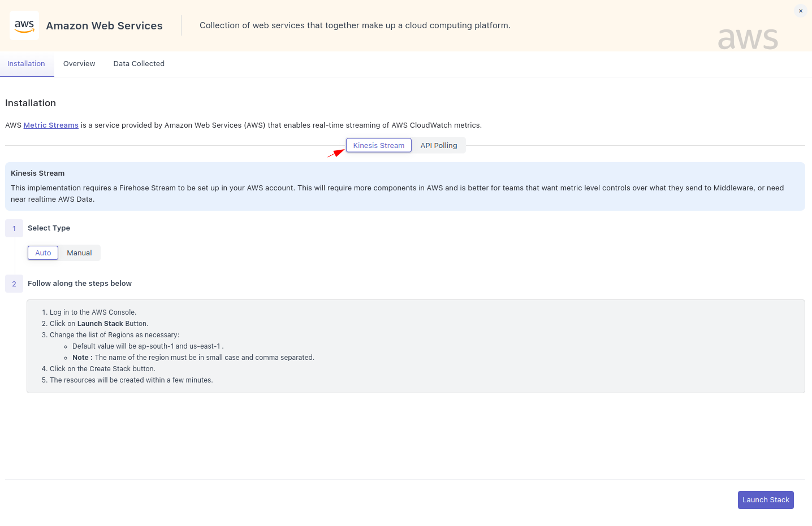Switch to the Installation tab
Screen dimensions: 812x526
[26, 64]
